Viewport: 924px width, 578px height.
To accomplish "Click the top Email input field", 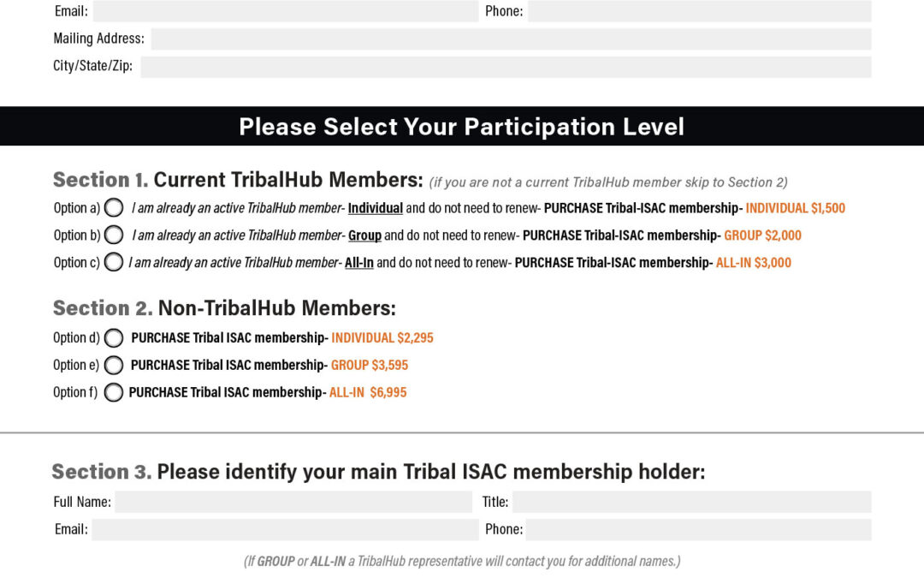I will 285,11.
